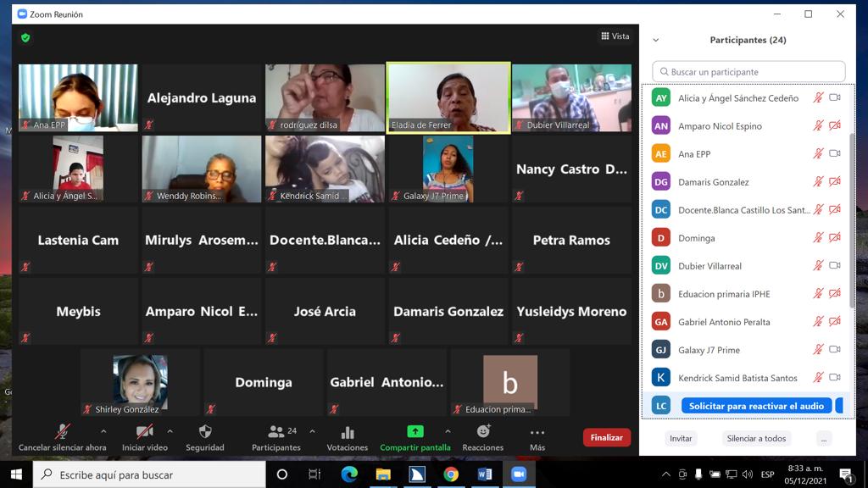Open Microsoft Edge from taskbar
The height and width of the screenshot is (488, 868).
click(349, 474)
